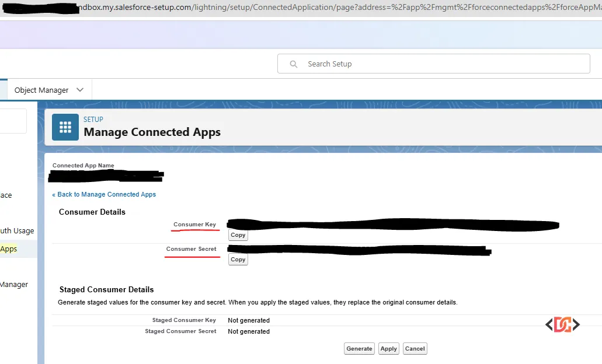Click the browser address bar URL
Image resolution: width=602 pixels, height=364 pixels.
click(x=339, y=7)
